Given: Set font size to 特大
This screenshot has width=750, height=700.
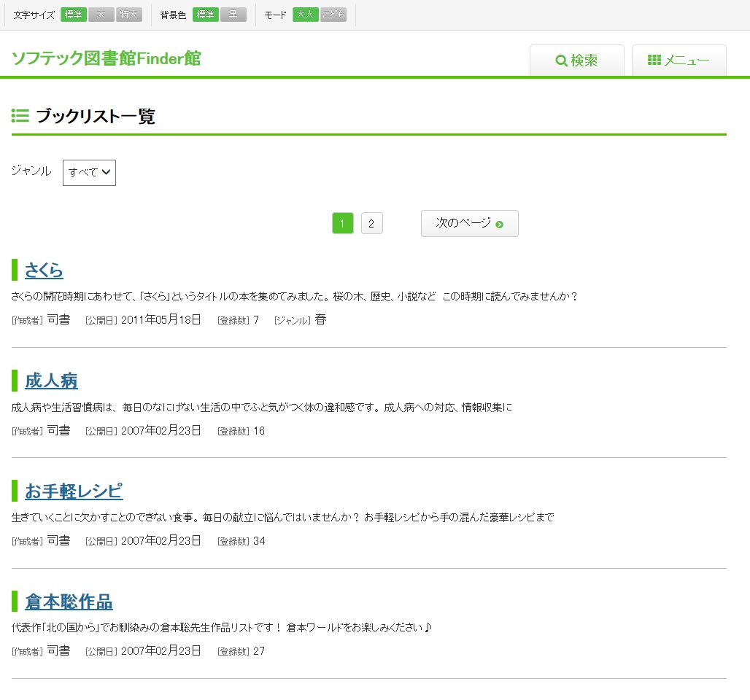Looking at the screenshot, I should [x=129, y=15].
